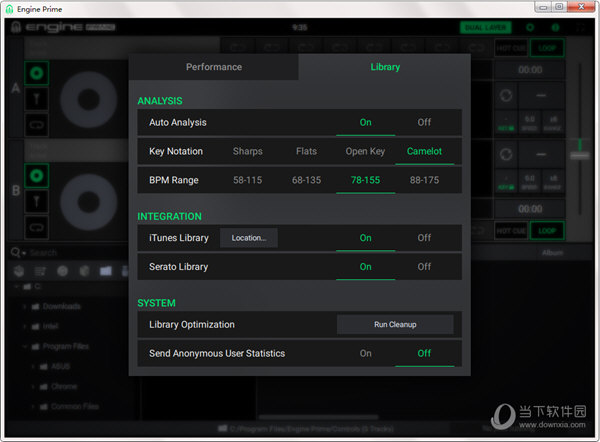This screenshot has height=442, width=600.
Task: Click deck B platter
Action: point(89,202)
